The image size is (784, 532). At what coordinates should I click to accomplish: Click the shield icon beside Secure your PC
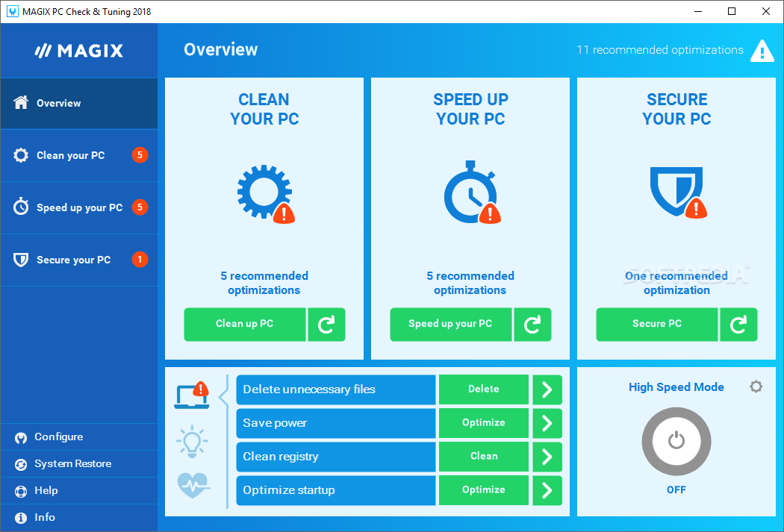coord(21,260)
